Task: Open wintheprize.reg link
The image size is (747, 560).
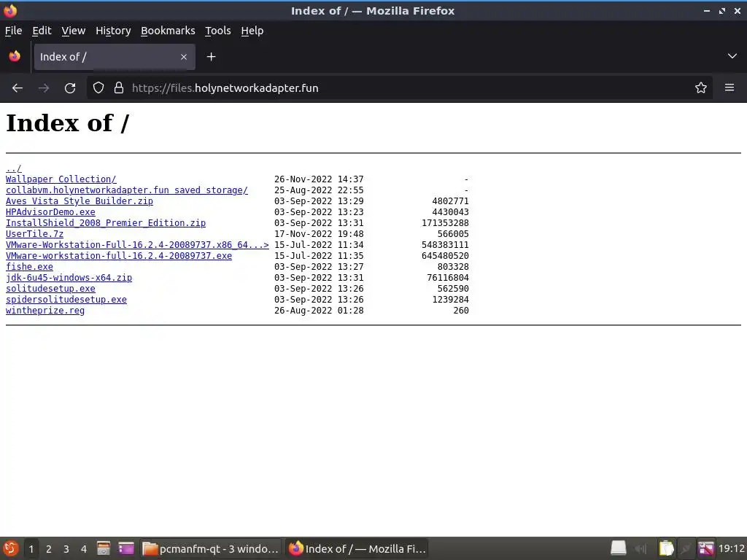Action: pos(45,311)
